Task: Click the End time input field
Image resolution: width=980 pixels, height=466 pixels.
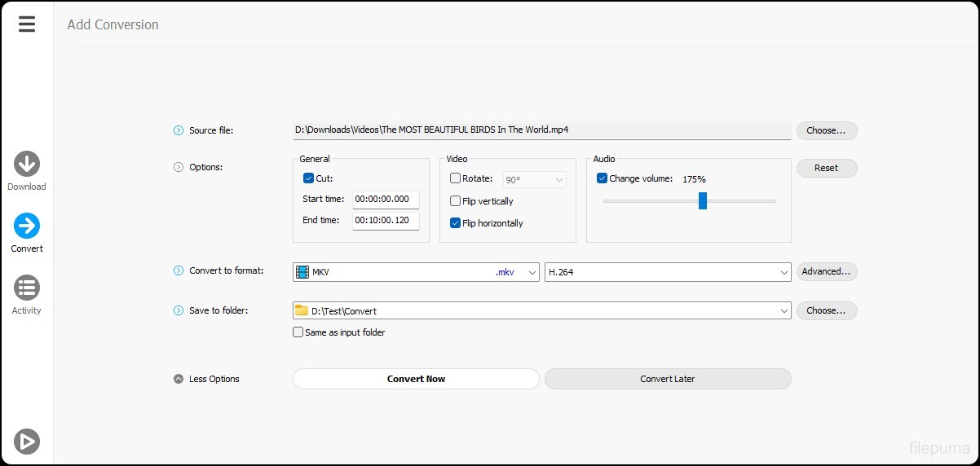Action: 386,221
